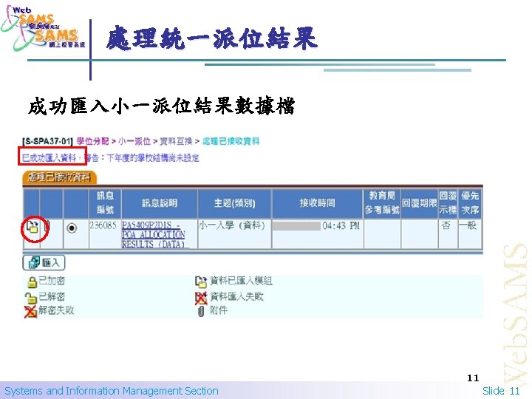Screen dimensions: 532x399
Task: Click the Slide 11 footer label
Action: pos(501,391)
